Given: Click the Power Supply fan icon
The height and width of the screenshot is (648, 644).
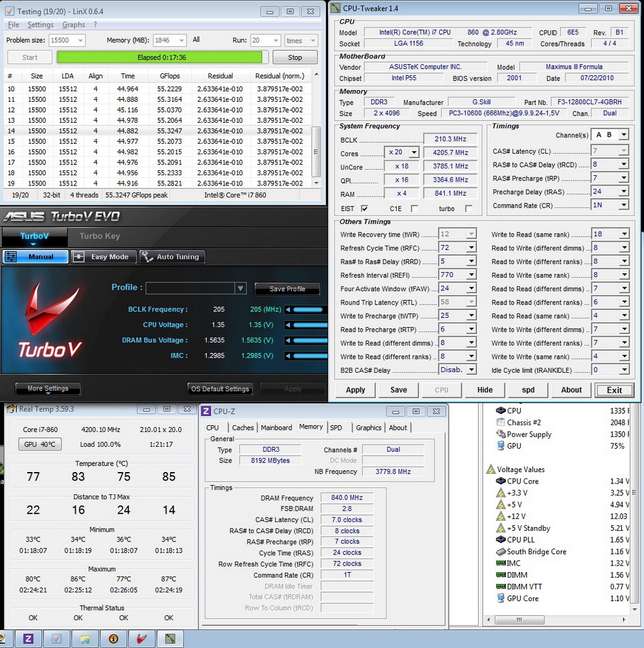Looking at the screenshot, I should click(x=500, y=434).
